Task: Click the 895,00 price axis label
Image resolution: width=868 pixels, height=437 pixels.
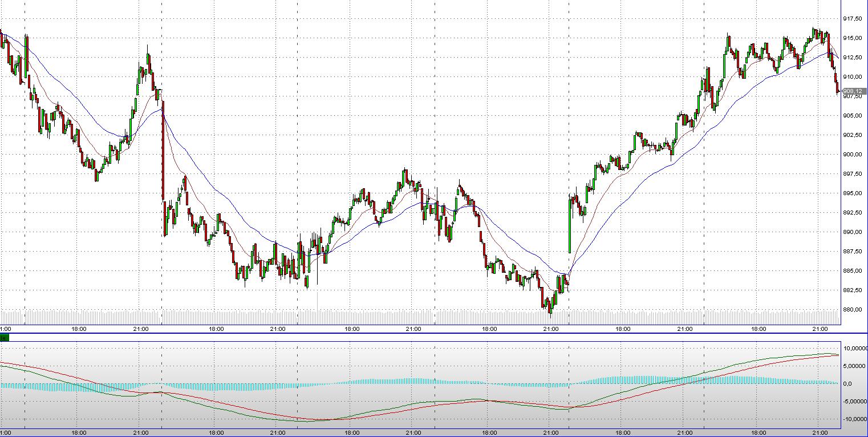Action: coord(853,193)
